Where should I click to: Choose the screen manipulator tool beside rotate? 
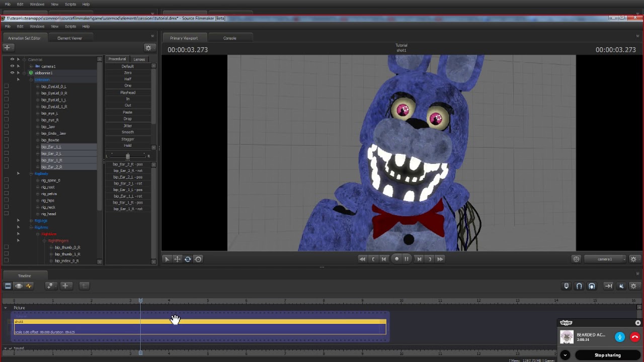(x=198, y=259)
